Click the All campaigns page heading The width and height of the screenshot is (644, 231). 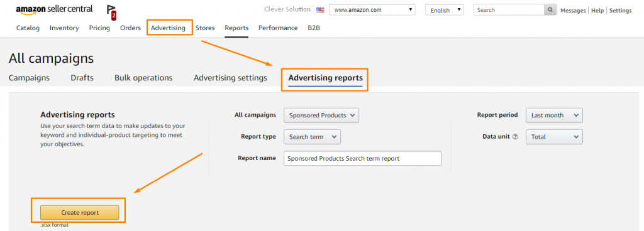pos(52,58)
